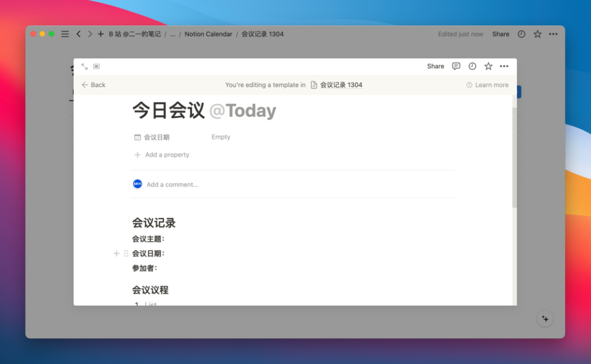The width and height of the screenshot is (591, 364).
Task: Go Back from the template editor
Action: [x=94, y=85]
